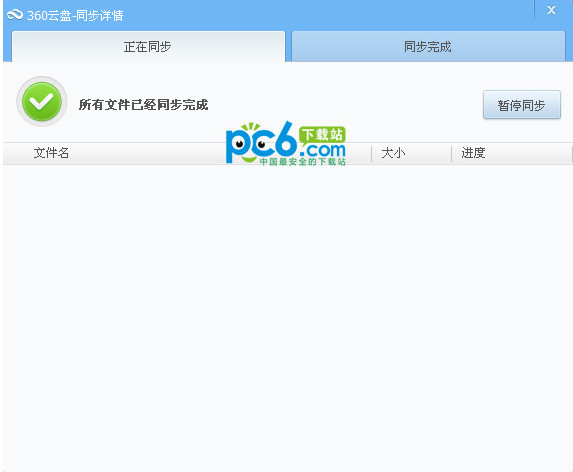The height and width of the screenshot is (472, 573).
Task: Click the empty file list area
Action: 288,318
